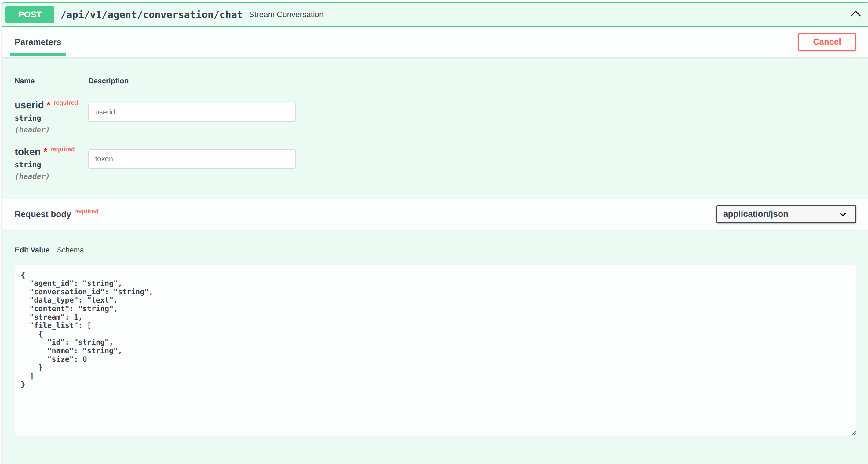Screen dimensions: 868x464
Task: Click the Description column header
Action: pyautogui.click(x=108, y=81)
